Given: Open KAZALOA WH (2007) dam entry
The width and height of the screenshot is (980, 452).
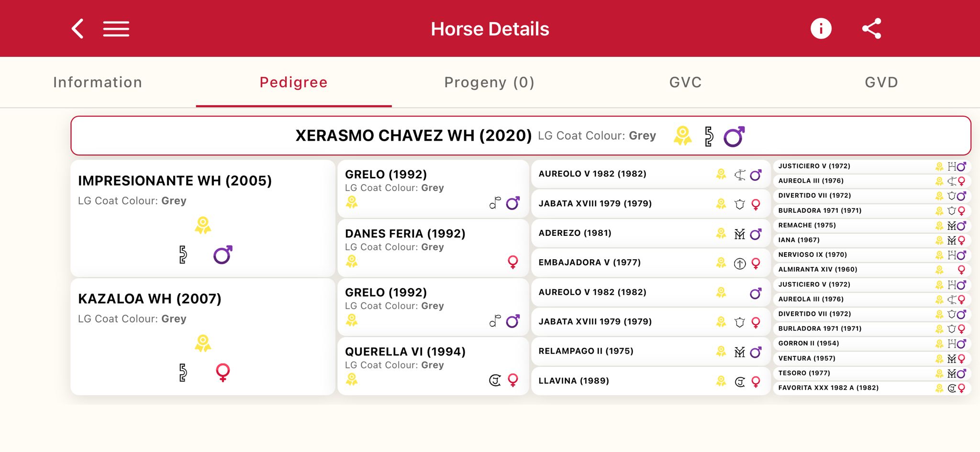Looking at the screenshot, I should 150,299.
